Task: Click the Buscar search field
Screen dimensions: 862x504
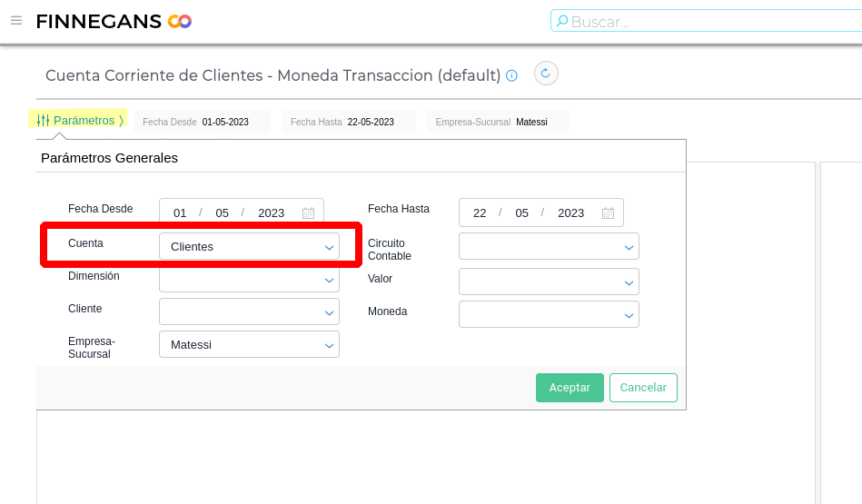Action: 708,21
